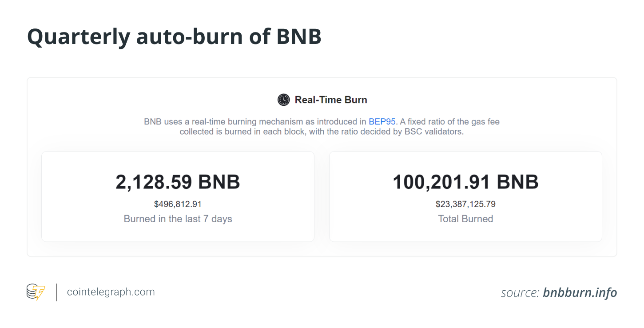Click the Quarterly auto-burn of BNB title
644x328 pixels.
pos(174,37)
